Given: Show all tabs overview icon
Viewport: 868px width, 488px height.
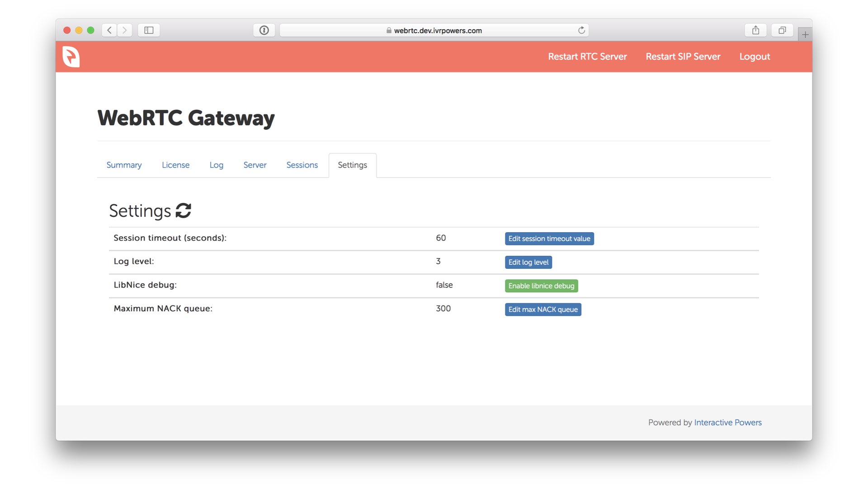Looking at the screenshot, I should tap(782, 30).
